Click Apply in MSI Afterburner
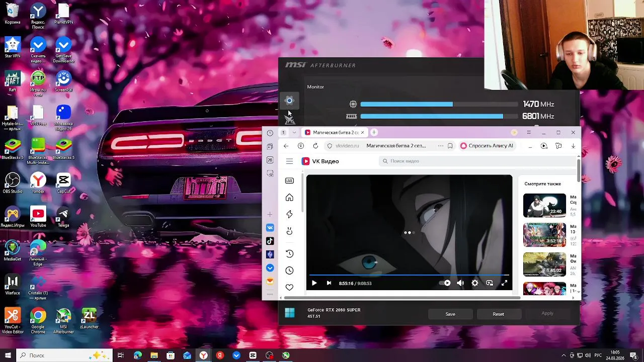644x362 pixels. [547, 313]
